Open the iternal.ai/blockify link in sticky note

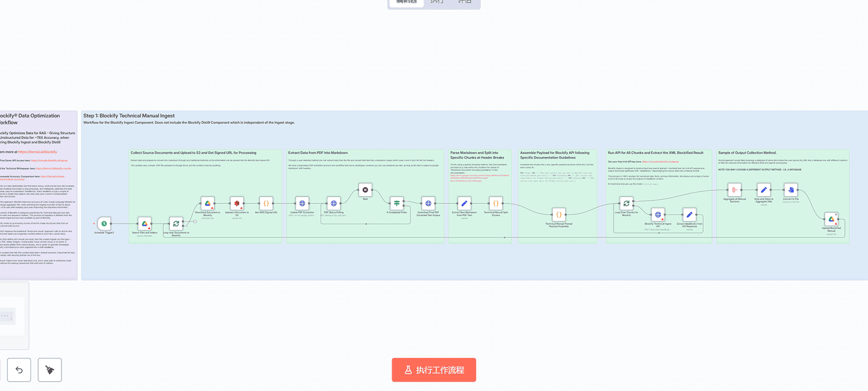click(x=37, y=152)
